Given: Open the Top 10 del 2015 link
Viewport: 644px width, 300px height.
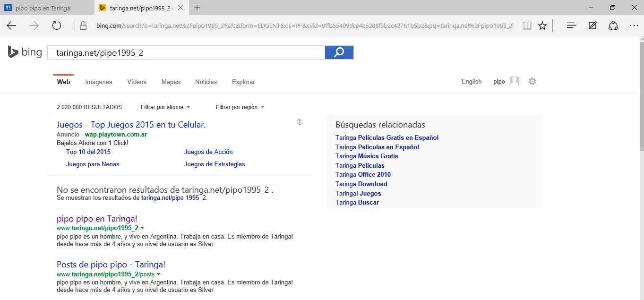Looking at the screenshot, I should [88, 152].
